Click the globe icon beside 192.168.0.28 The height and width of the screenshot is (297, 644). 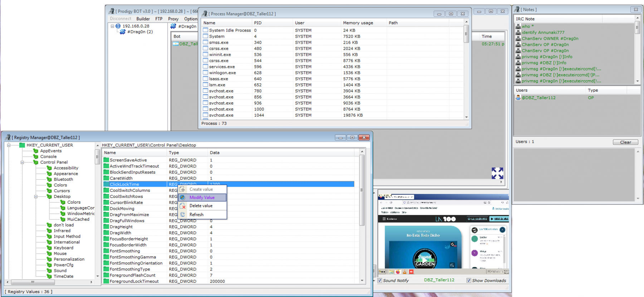point(118,26)
